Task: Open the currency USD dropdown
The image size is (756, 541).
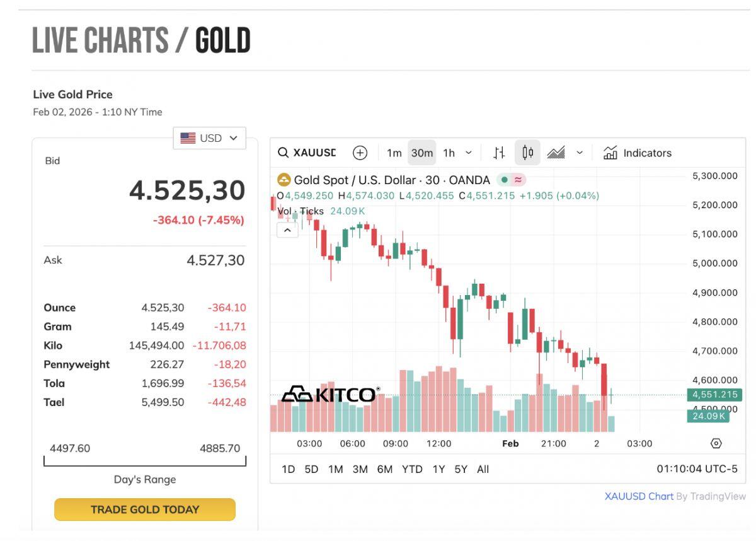Action: pyautogui.click(x=209, y=137)
